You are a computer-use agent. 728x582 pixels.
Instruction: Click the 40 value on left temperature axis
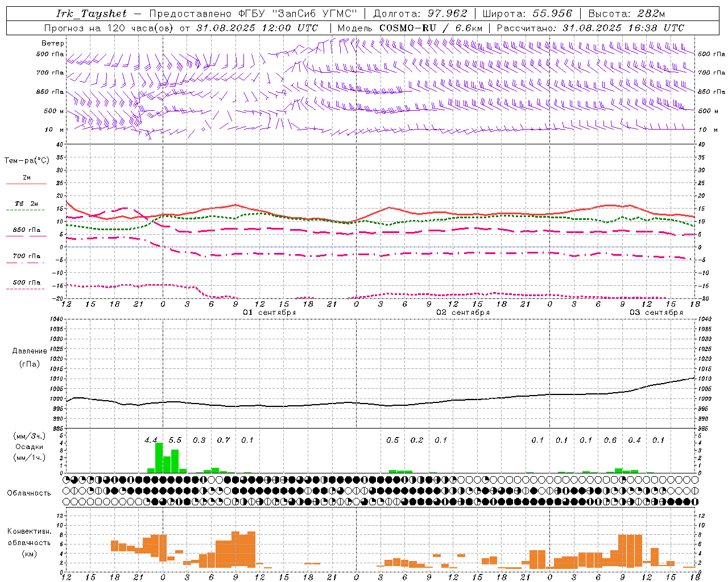tap(59, 144)
